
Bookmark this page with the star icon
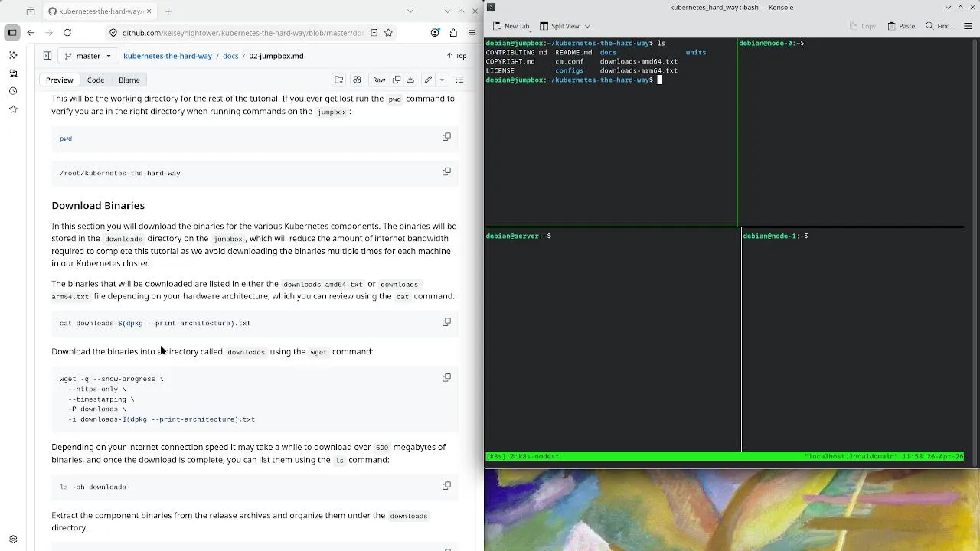(388, 33)
